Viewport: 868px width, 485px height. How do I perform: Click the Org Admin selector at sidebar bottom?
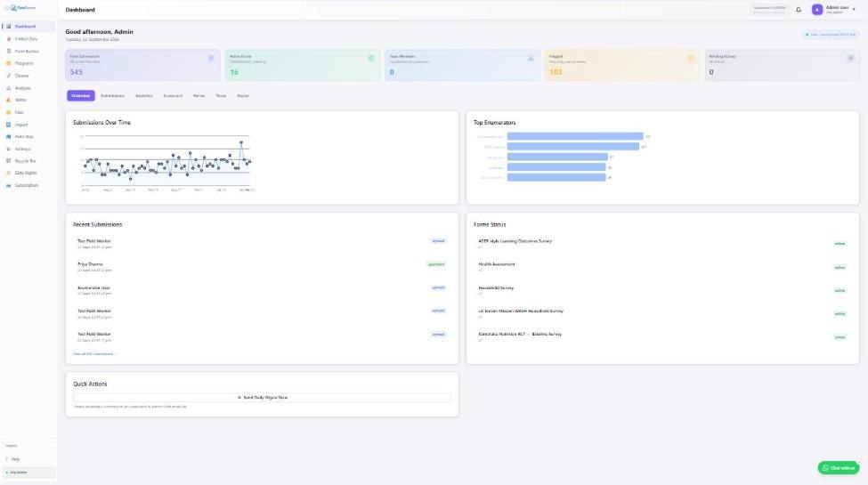28,473
